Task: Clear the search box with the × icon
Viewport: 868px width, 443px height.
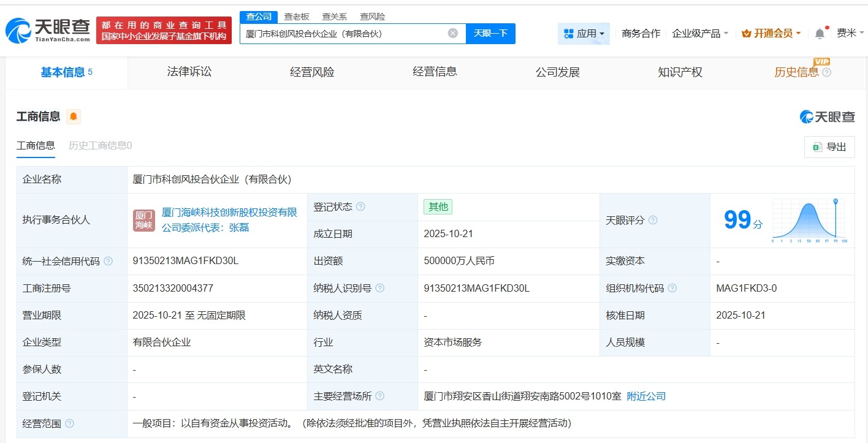Action: [452, 33]
